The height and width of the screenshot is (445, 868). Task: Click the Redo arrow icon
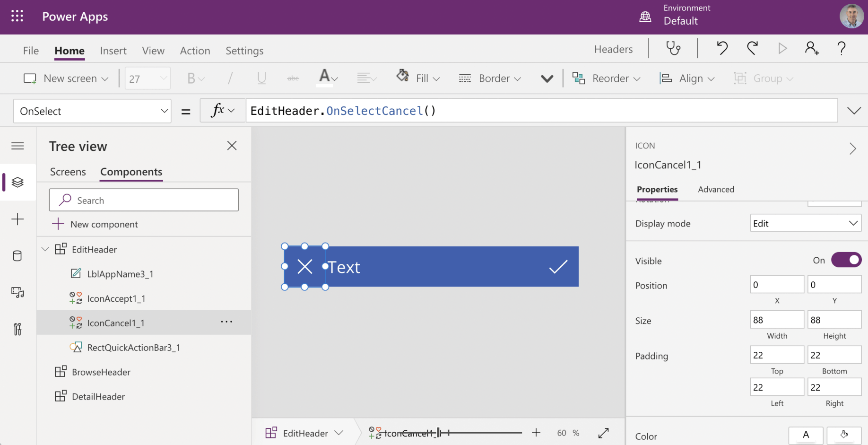[x=752, y=48]
